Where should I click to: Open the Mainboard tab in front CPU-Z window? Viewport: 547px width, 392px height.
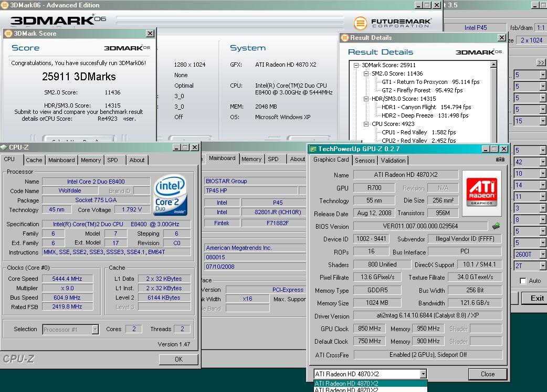(x=61, y=160)
